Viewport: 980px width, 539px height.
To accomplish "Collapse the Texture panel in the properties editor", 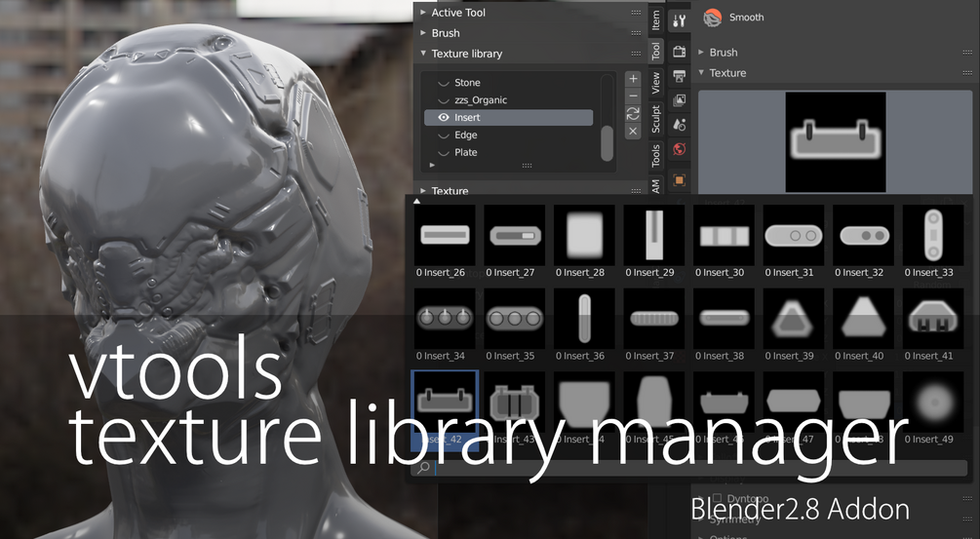I will coord(701,73).
